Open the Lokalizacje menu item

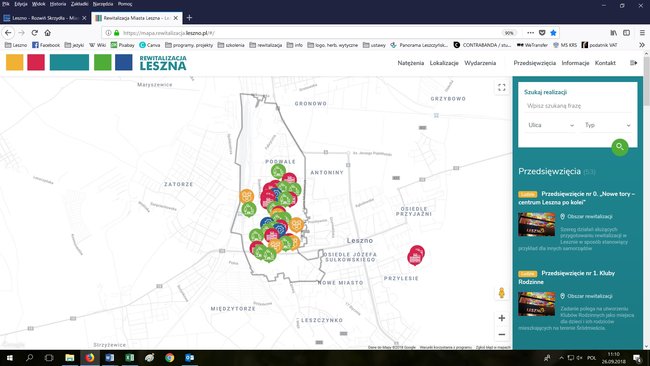coord(444,63)
